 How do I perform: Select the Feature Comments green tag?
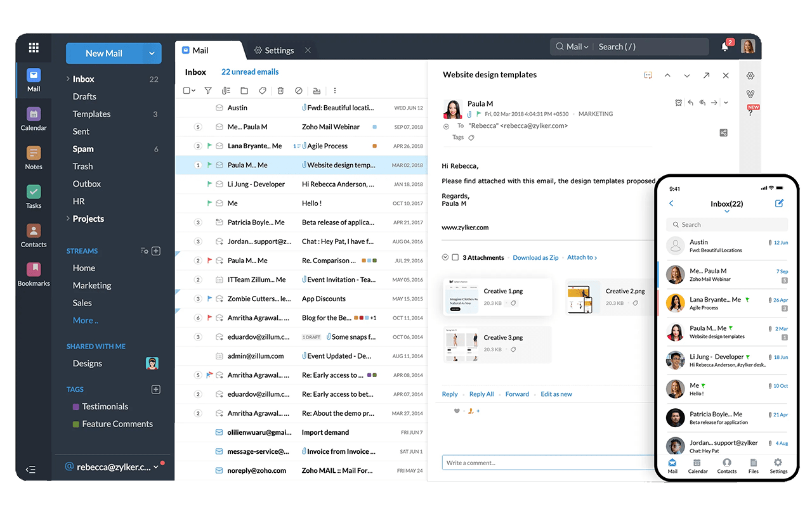pos(113,424)
